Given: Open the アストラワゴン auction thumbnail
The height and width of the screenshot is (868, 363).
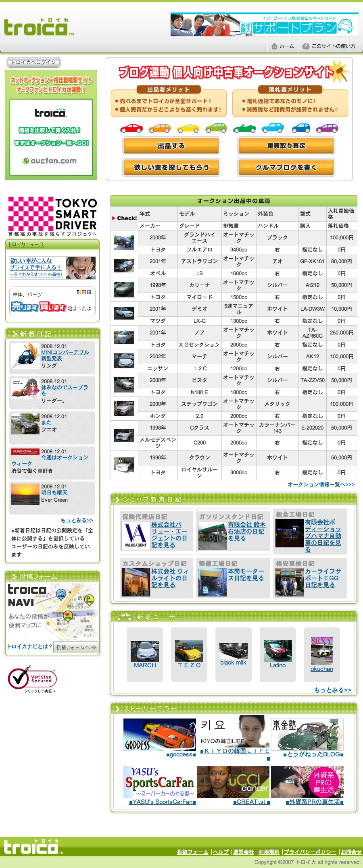Looking at the screenshot, I should tap(124, 266).
